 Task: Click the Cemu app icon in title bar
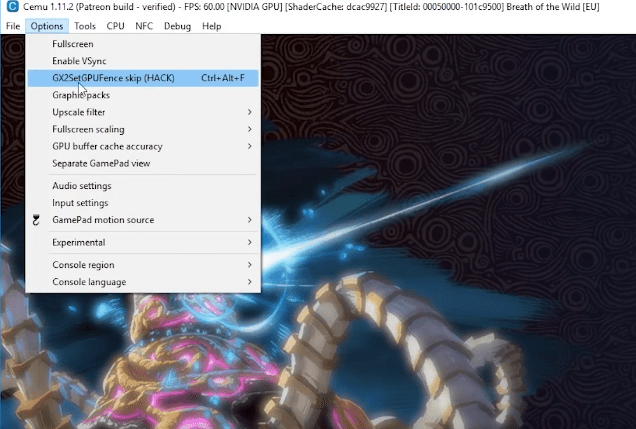(x=9, y=8)
